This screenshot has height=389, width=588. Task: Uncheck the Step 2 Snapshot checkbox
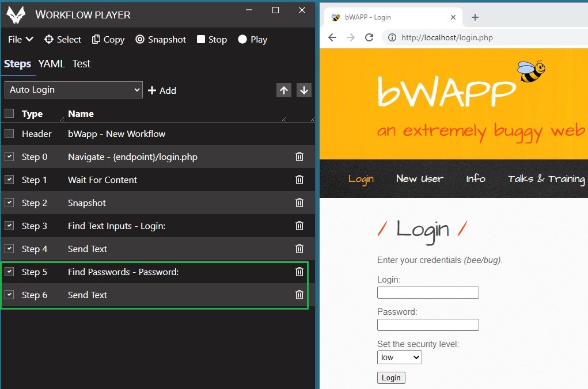9,203
